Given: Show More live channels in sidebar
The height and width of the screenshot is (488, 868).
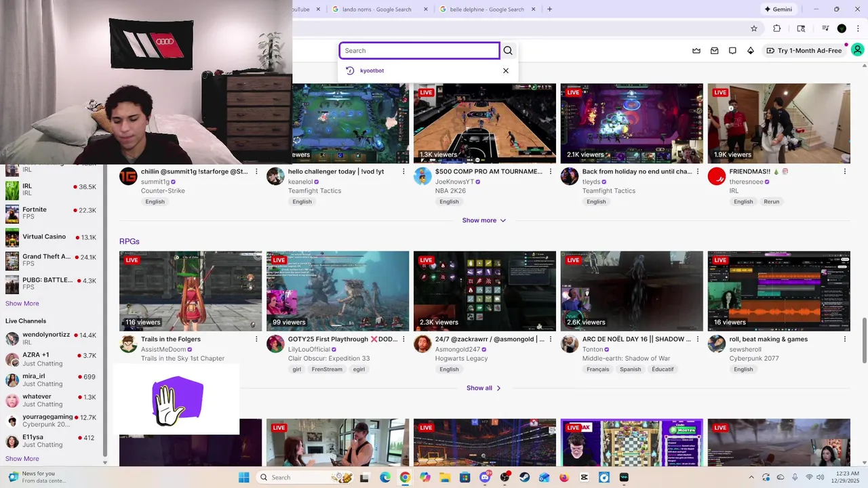Looking at the screenshot, I should [x=22, y=459].
